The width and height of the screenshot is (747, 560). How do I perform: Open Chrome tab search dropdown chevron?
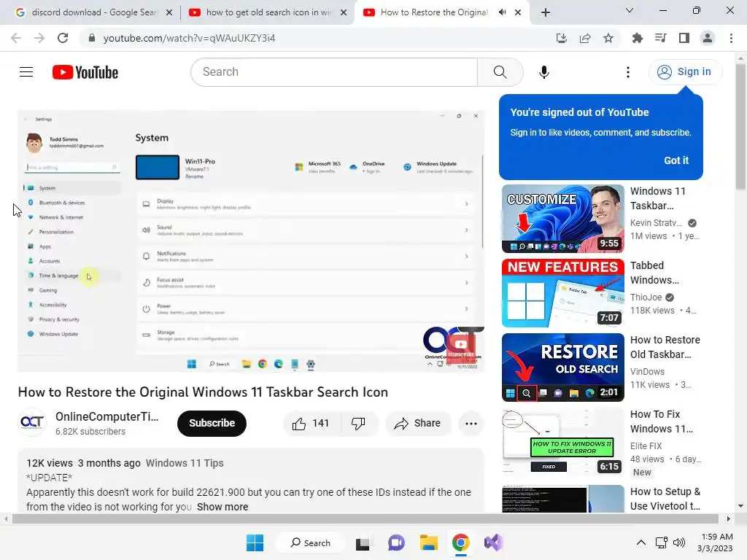tap(630, 10)
